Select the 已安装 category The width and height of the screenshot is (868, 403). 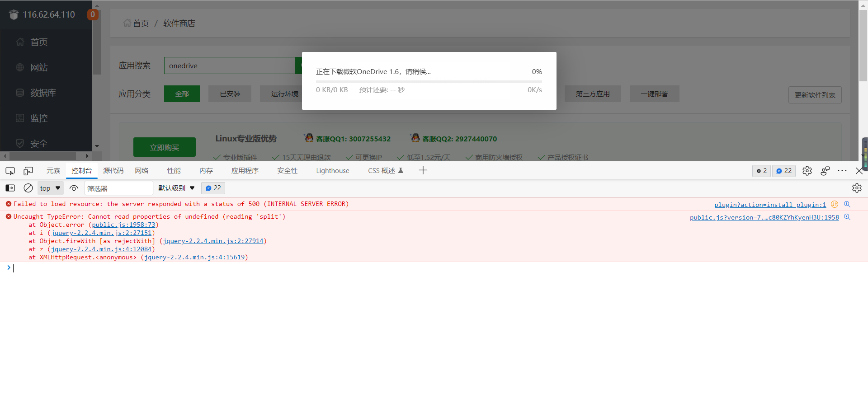pyautogui.click(x=230, y=94)
